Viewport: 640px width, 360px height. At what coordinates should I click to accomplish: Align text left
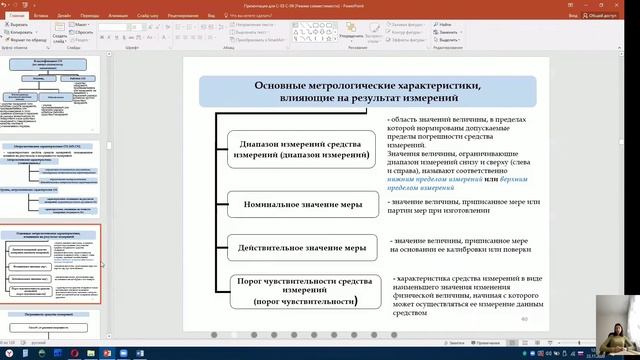(178, 37)
